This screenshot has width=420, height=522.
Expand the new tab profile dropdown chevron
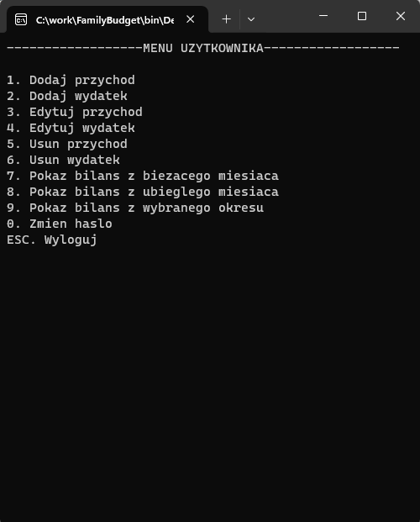click(x=251, y=19)
